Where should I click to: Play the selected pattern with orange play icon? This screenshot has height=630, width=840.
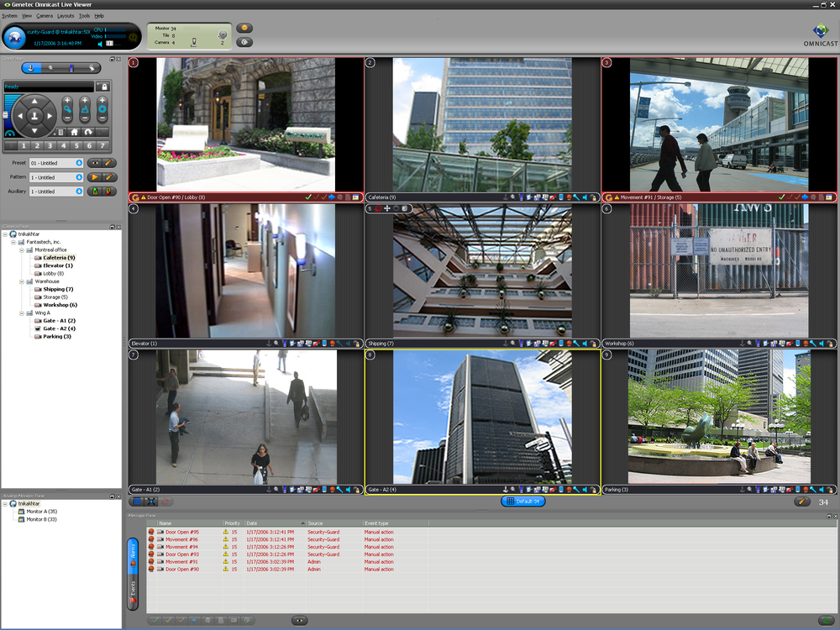94,177
